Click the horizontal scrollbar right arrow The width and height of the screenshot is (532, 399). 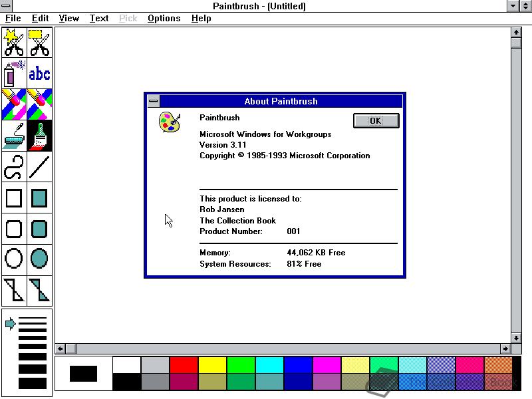click(x=505, y=348)
